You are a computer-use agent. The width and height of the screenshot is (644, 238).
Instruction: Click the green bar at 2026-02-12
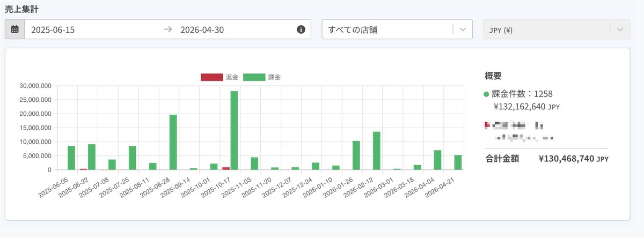coord(377,151)
